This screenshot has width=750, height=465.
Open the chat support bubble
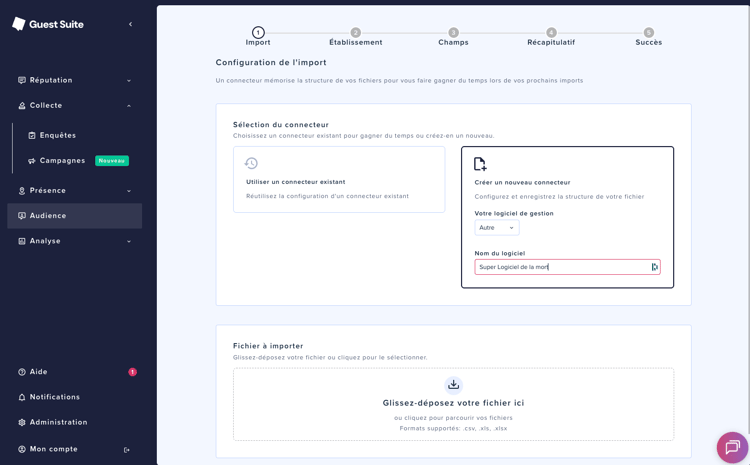pyautogui.click(x=731, y=447)
